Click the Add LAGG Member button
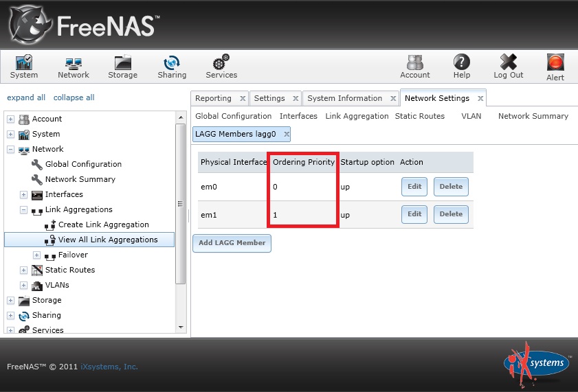 [x=232, y=243]
